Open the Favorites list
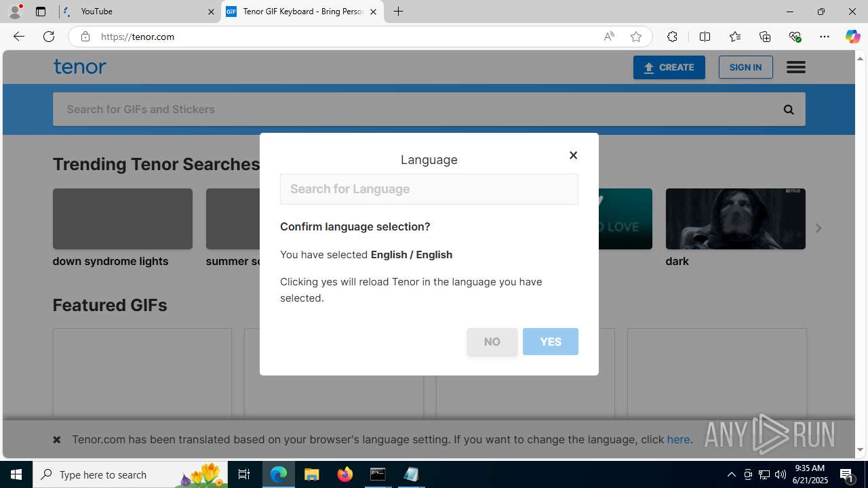868x488 pixels. [x=734, y=37]
